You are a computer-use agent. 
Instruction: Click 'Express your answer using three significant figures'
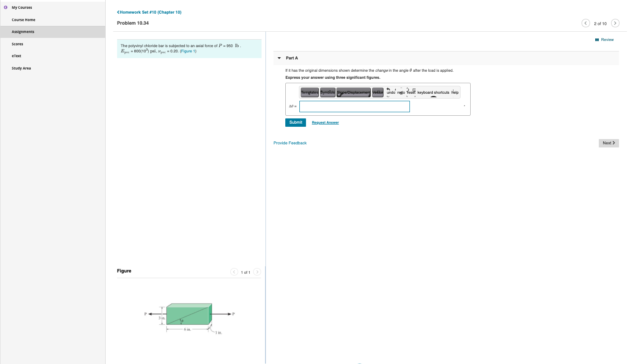[x=332, y=77]
